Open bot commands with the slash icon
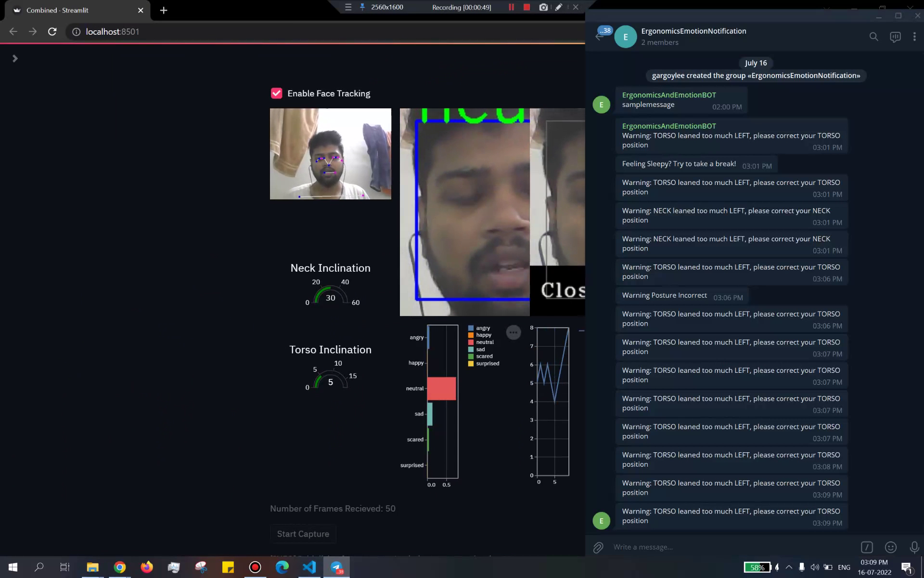Screen dimensions: 924x578 (867, 547)
